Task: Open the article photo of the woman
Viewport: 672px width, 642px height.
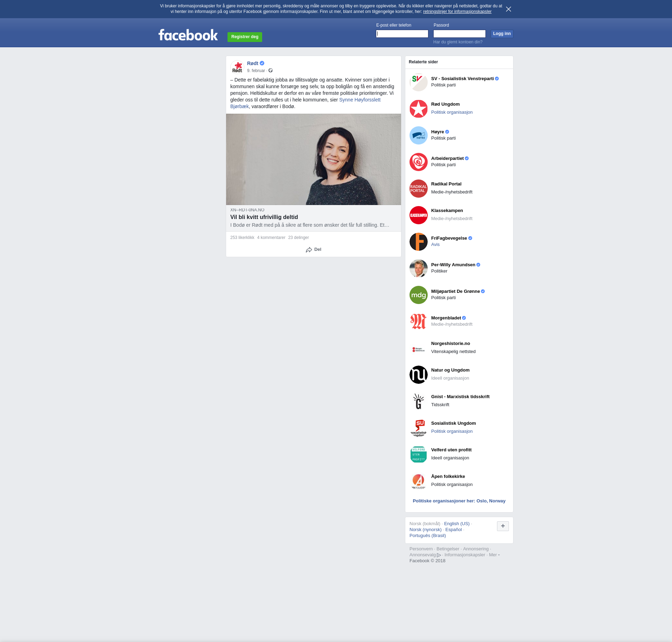Action: [x=314, y=159]
